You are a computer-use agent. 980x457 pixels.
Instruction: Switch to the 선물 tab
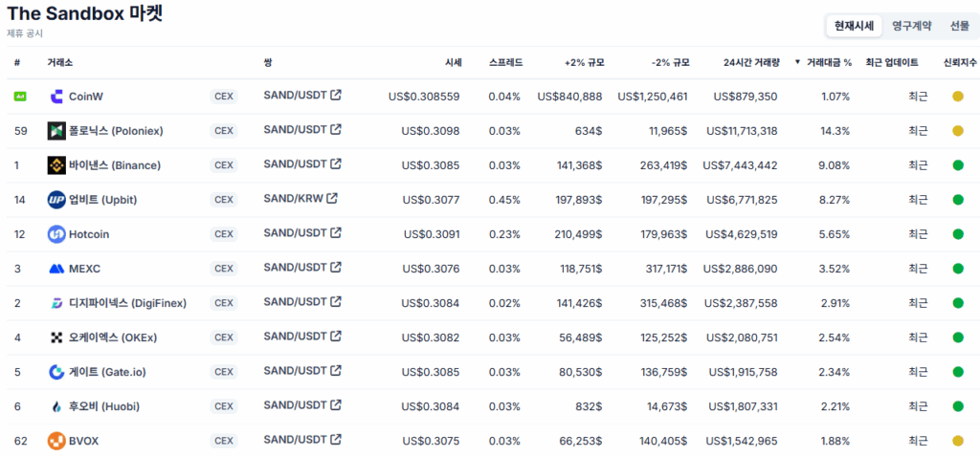coord(959,26)
